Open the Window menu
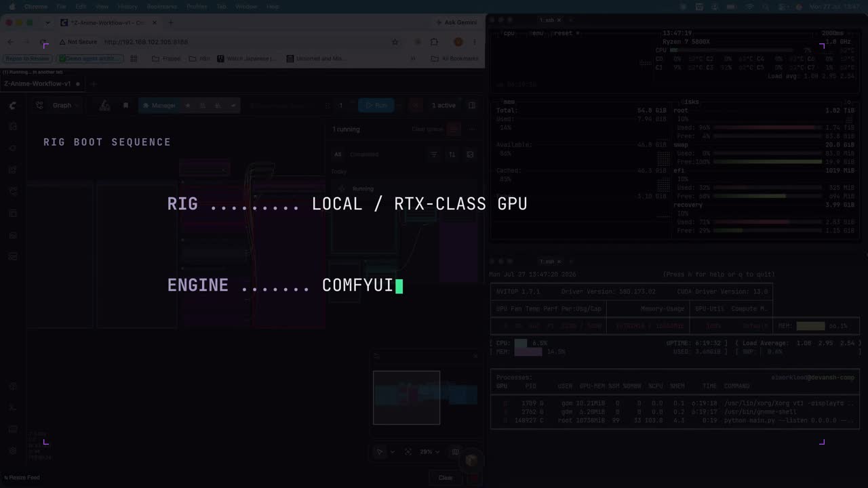This screenshot has height=488, width=868. 246,6
